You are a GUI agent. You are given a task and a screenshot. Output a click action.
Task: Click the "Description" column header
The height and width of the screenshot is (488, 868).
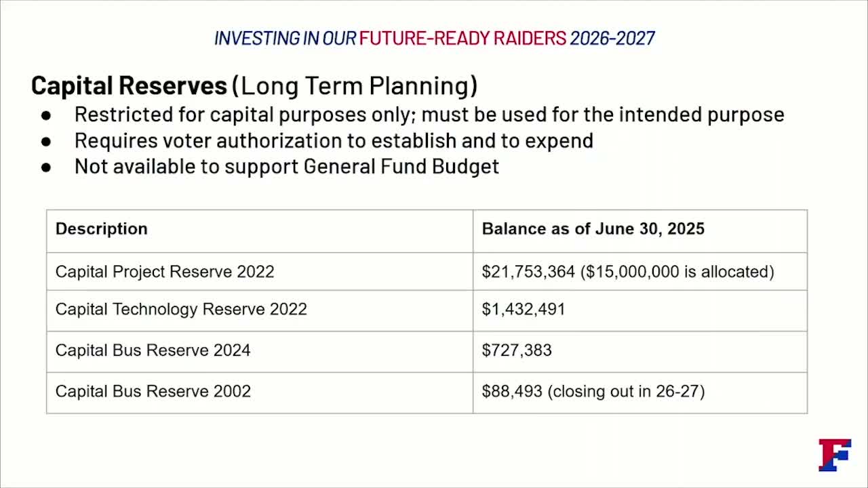pos(102,229)
